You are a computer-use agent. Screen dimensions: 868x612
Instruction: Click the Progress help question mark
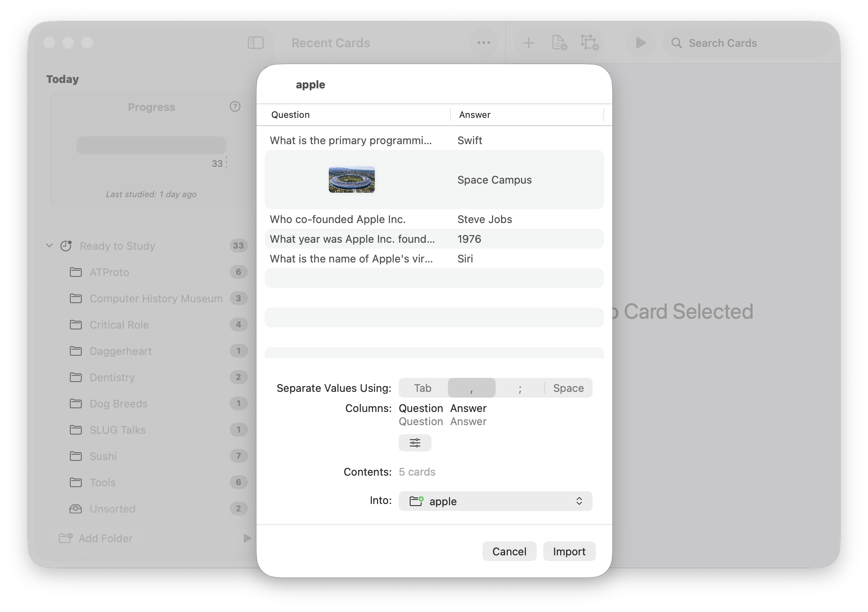(235, 107)
